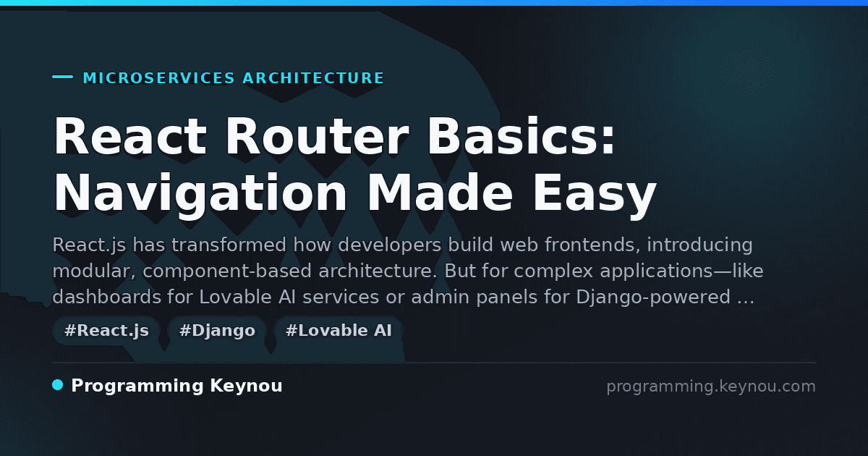Open the programming.keynou.com link

coord(711,387)
